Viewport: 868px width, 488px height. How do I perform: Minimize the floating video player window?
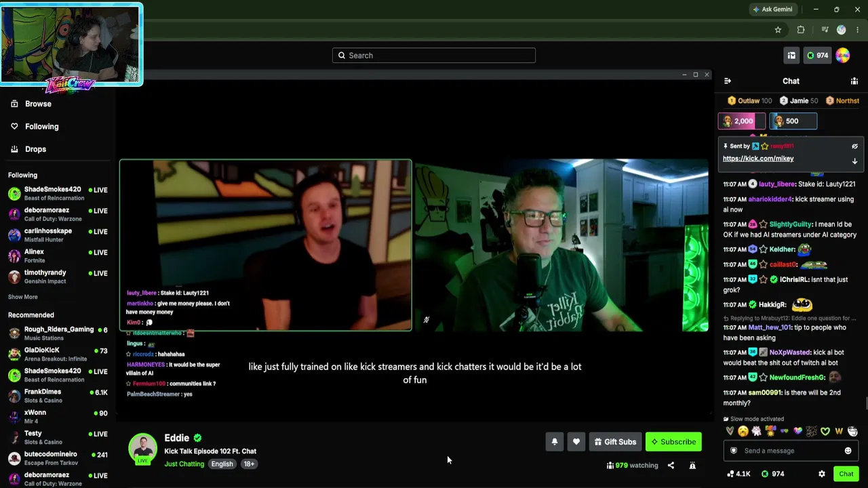(x=685, y=75)
